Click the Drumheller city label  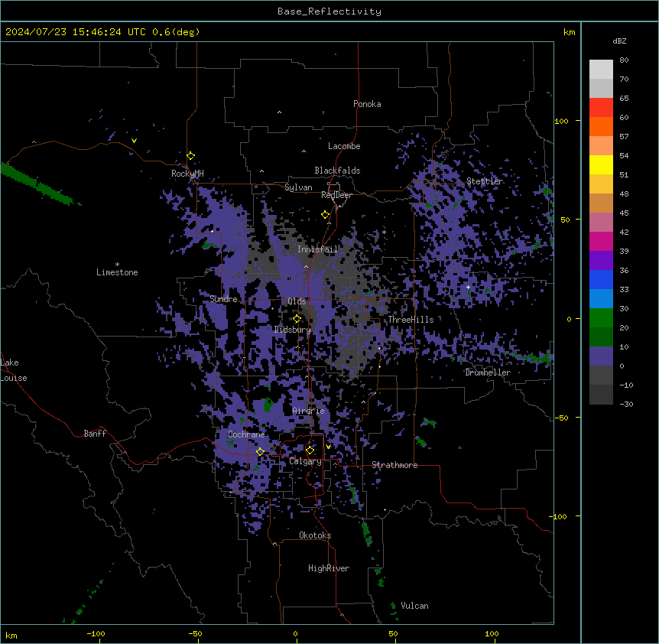click(x=488, y=372)
